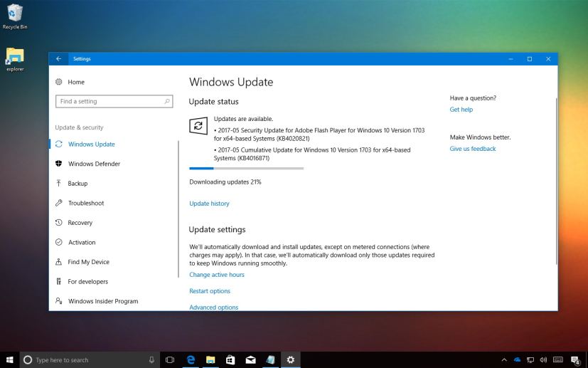Launch Microsoft Edge from taskbar
This screenshot has height=368, width=588.
pyautogui.click(x=191, y=360)
